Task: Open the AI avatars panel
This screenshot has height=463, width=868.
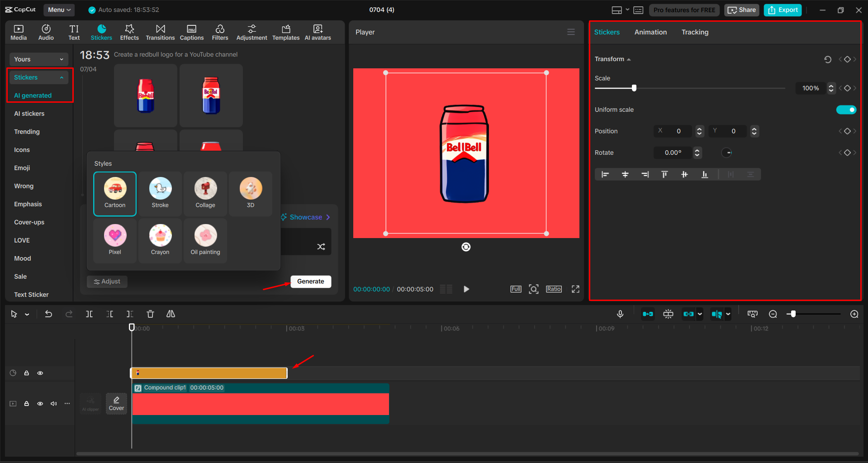Action: point(318,32)
